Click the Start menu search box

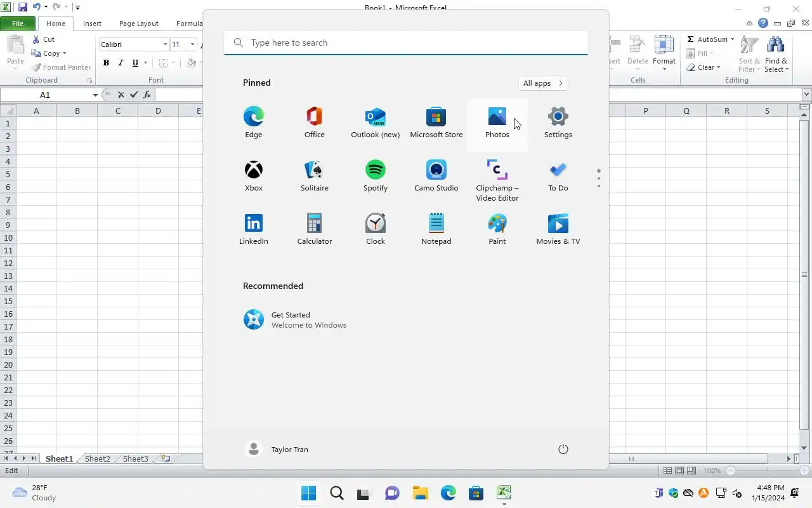(406, 43)
